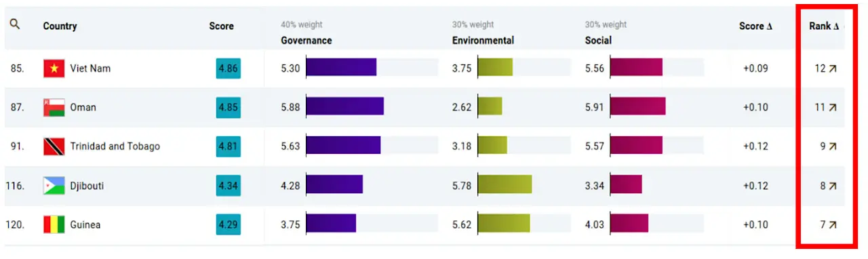This screenshot has width=868, height=259.
Task: Click Viet Nam's rank change arrow
Action: click(x=833, y=68)
